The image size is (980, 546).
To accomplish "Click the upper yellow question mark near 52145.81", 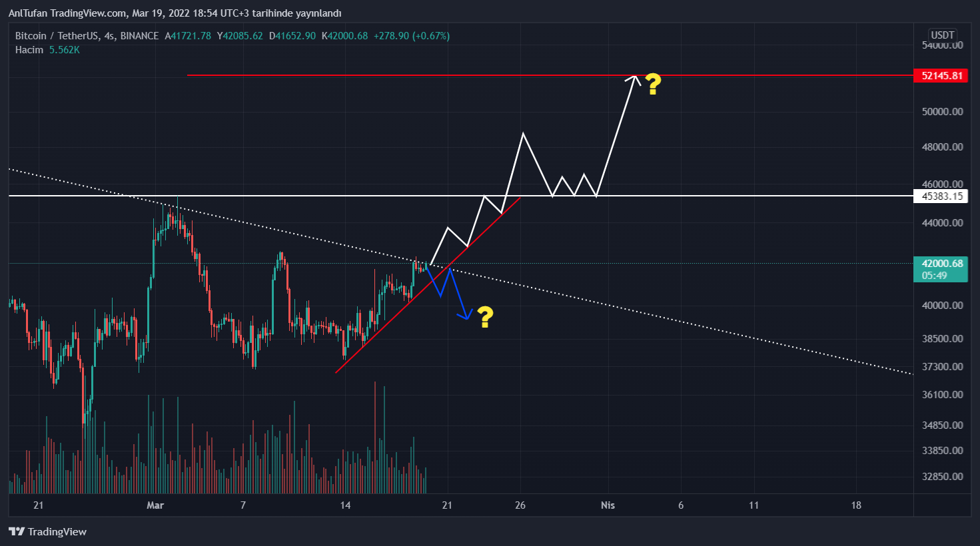I will pyautogui.click(x=653, y=85).
